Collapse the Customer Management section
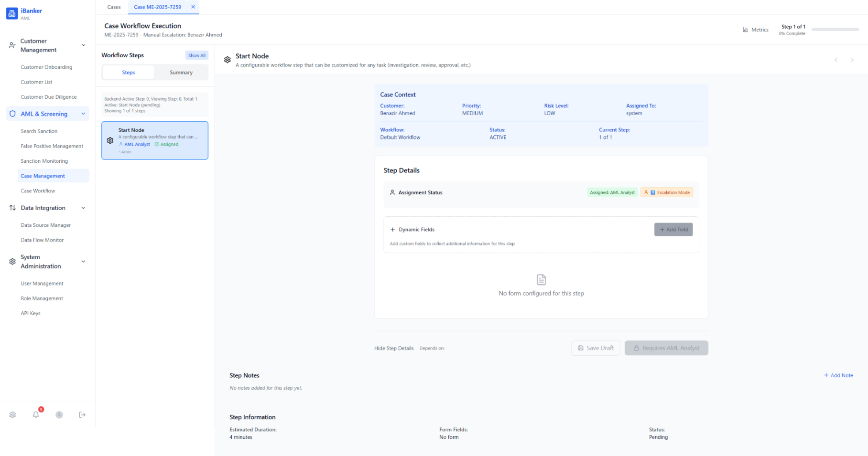Image resolution: width=868 pixels, height=456 pixels. click(x=83, y=45)
